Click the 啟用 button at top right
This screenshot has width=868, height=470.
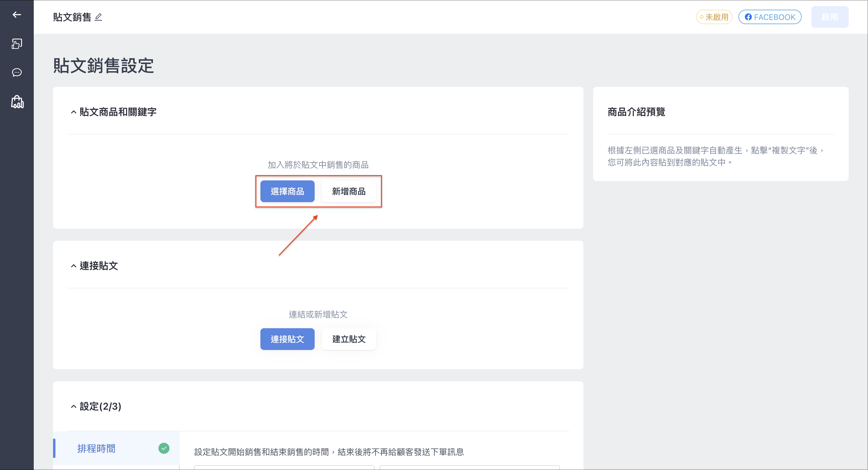pyautogui.click(x=830, y=17)
